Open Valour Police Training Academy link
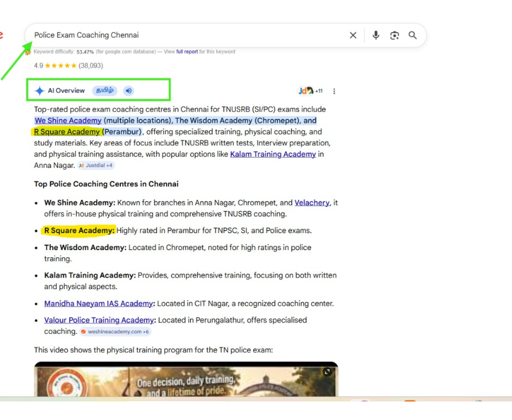 pyautogui.click(x=99, y=320)
